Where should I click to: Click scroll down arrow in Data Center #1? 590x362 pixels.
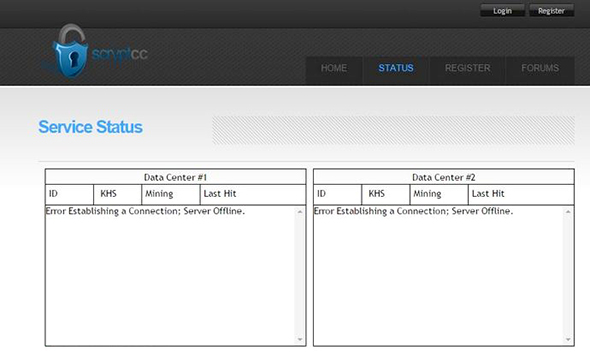tap(300, 339)
